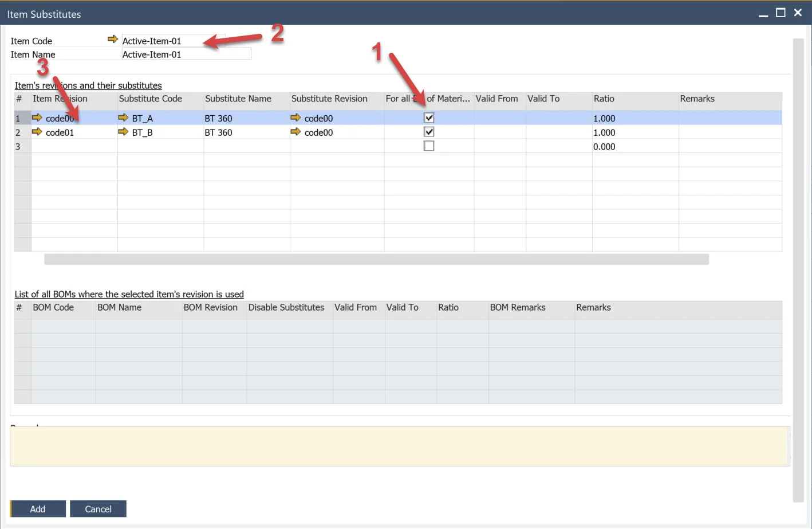Click the vertical scrollbar on the right edge
This screenshot has width=812, height=529.
(798, 269)
